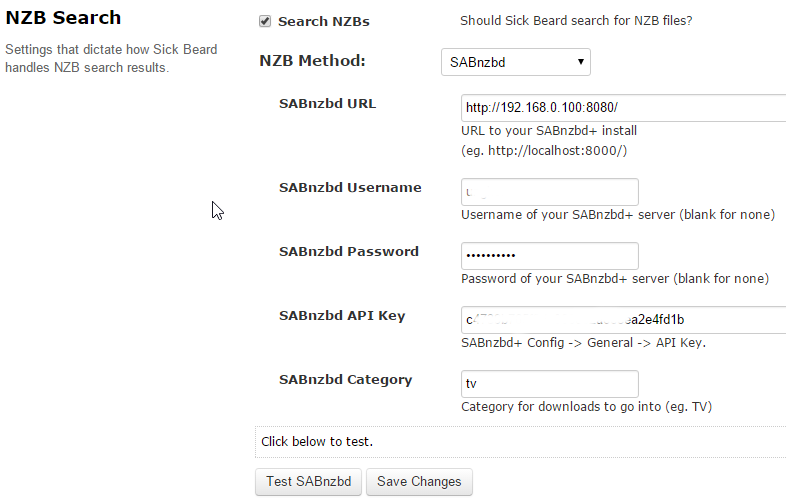Click 'Should Sick Beard search for NZB files?' text
Screen dimensions: 786x503
tap(576, 21)
